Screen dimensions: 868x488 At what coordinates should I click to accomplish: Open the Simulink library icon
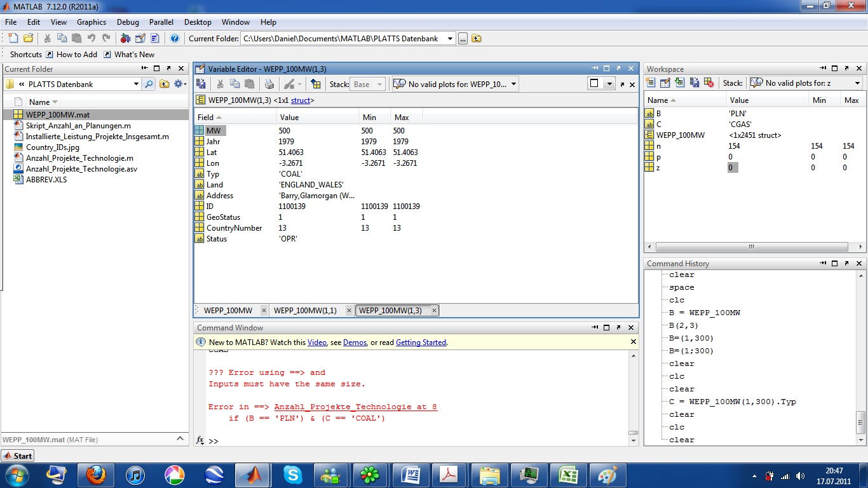click(x=125, y=38)
